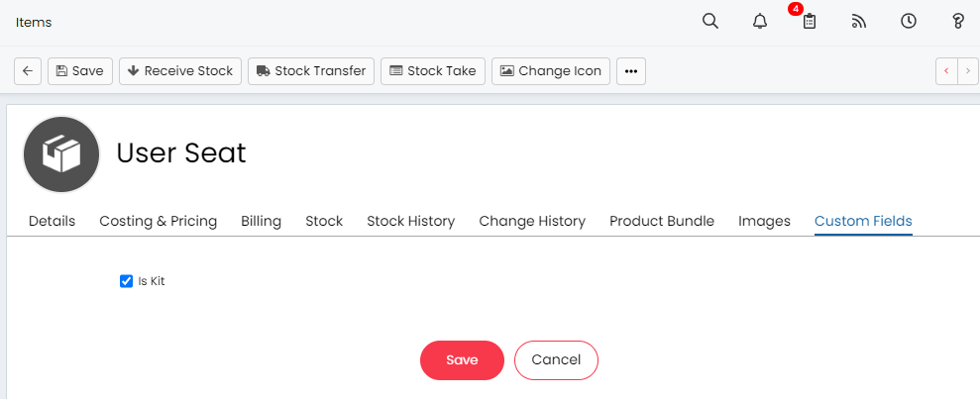The image size is (980, 399).
Task: Open the clipboard tasks icon with badge
Action: (810, 21)
